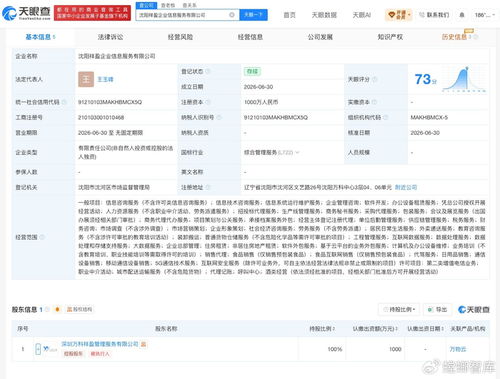Sort by 认缴出资日期 column header
The width and height of the screenshot is (500, 379).
click(x=425, y=329)
